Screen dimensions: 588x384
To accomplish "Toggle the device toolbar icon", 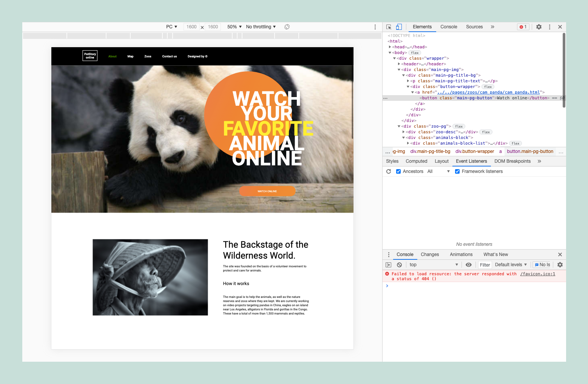I will (399, 27).
